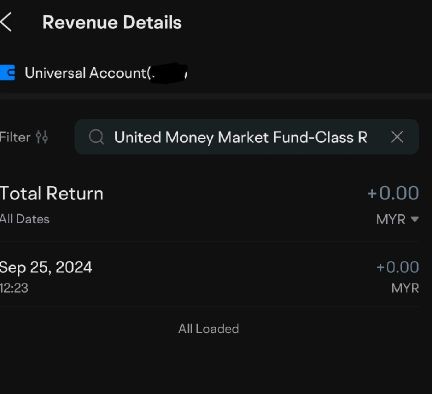Image resolution: width=432 pixels, height=394 pixels.
Task: Click the Total Return +0.00 value
Action: click(393, 193)
